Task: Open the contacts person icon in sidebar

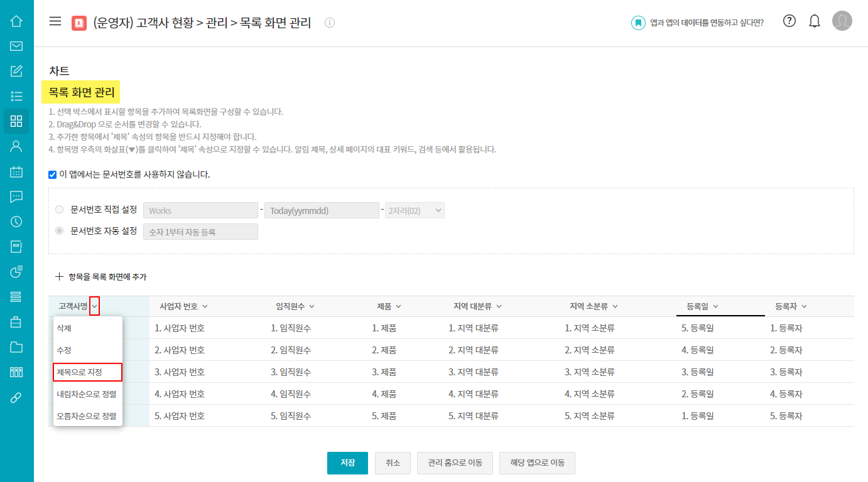Action: pos(16,146)
